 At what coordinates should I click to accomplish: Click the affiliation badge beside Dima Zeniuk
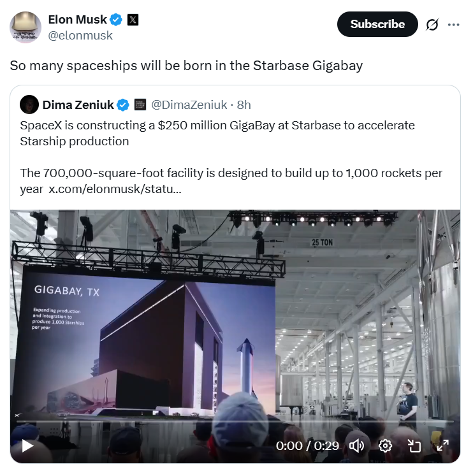pos(140,105)
